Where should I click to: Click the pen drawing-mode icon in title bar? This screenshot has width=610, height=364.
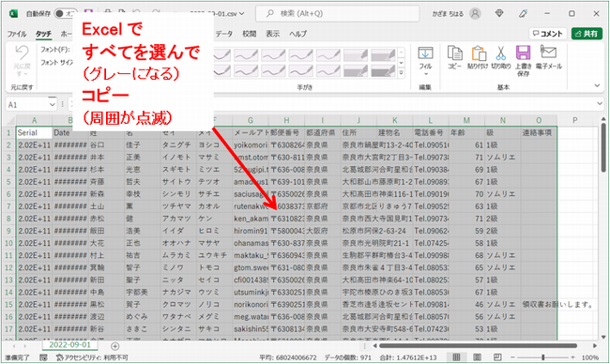pos(524,14)
